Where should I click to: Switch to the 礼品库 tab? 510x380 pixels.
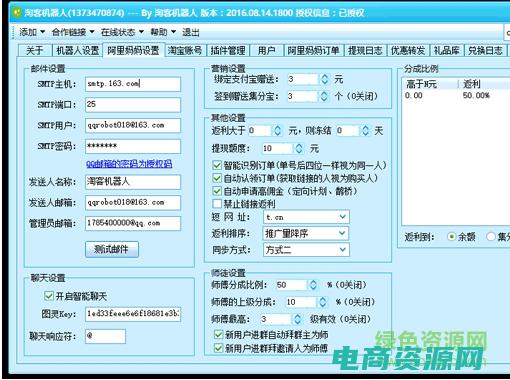click(447, 50)
